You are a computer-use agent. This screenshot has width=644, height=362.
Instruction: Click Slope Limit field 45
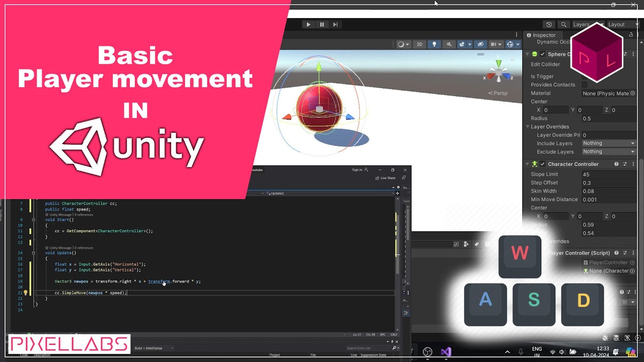tap(608, 174)
